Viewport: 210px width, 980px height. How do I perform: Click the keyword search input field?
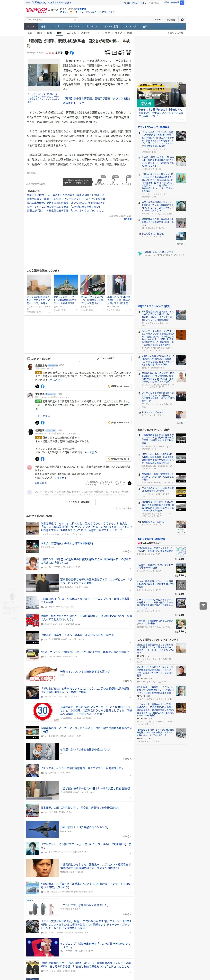(49, 19)
